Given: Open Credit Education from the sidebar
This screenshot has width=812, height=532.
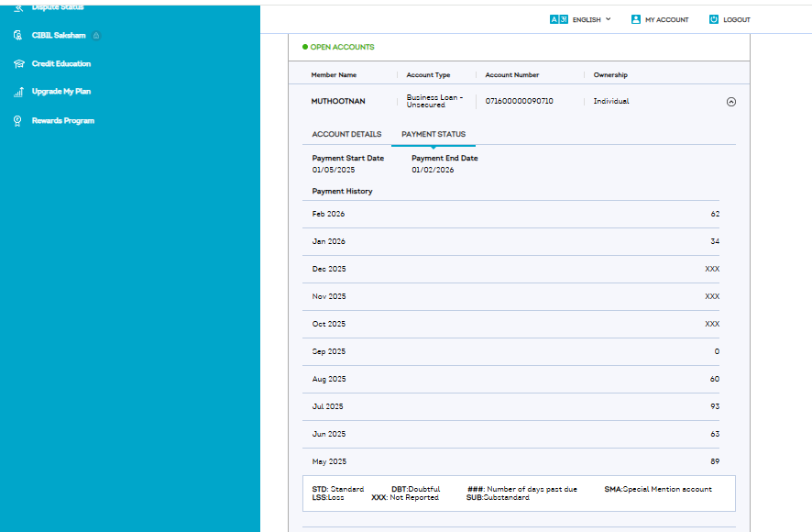Looking at the screenshot, I should point(60,64).
